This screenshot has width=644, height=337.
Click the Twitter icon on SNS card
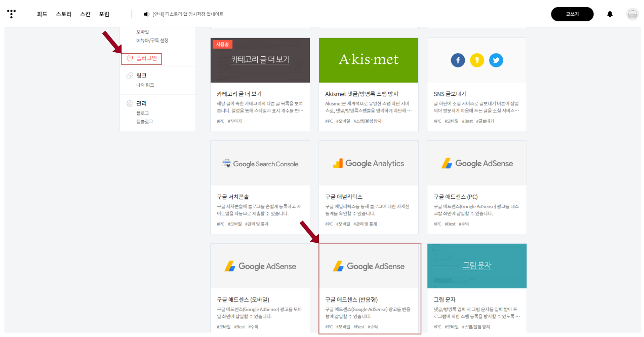click(496, 60)
